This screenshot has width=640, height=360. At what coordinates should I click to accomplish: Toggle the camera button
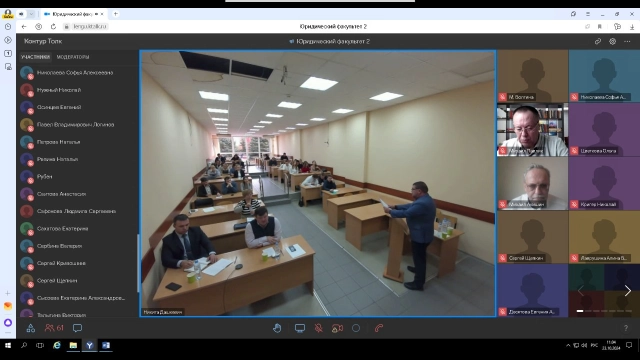(x=337, y=328)
